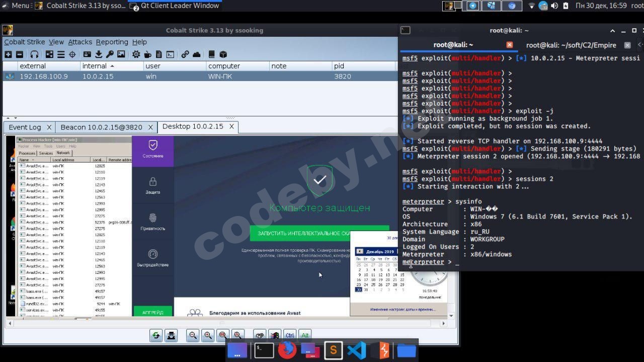
Task: Click the Connect (plus) toolbar icon
Action: tap(8, 54)
